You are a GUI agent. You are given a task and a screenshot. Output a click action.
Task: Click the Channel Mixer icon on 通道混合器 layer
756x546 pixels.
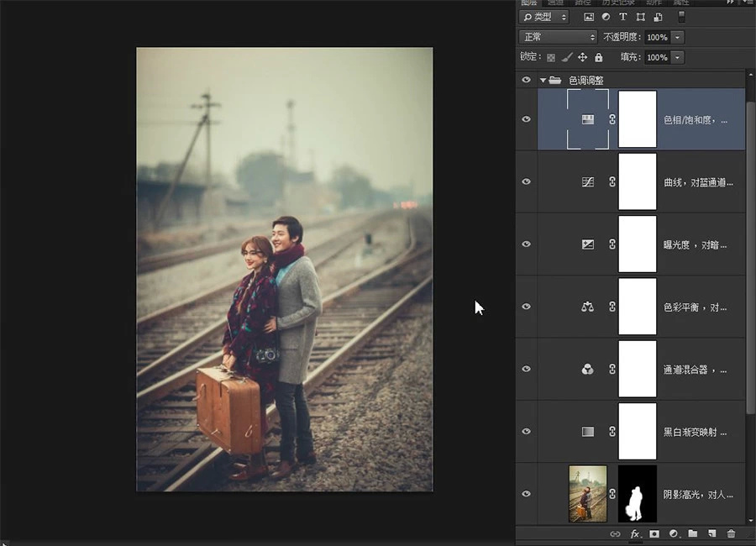[588, 369]
